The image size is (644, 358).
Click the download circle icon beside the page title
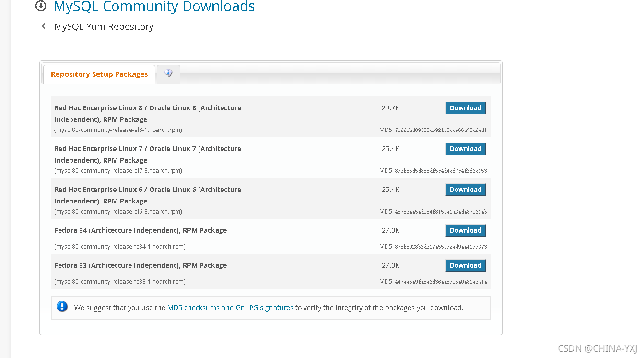point(41,6)
